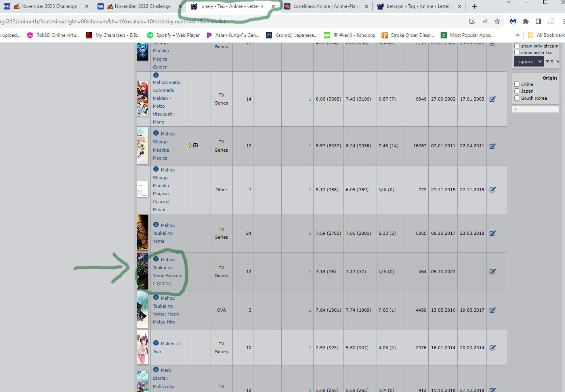
Task: Expand the hidden bookmarks overflow chevron
Action: (517, 35)
